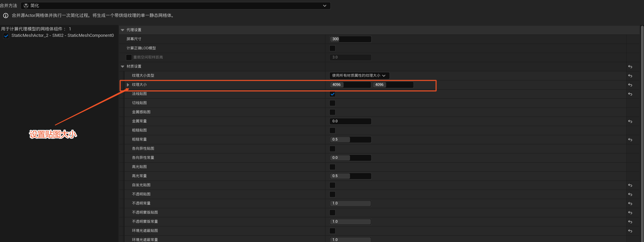644x242 pixels.
Task: Enable 各向异性贴图 checkbox
Action: click(332, 149)
